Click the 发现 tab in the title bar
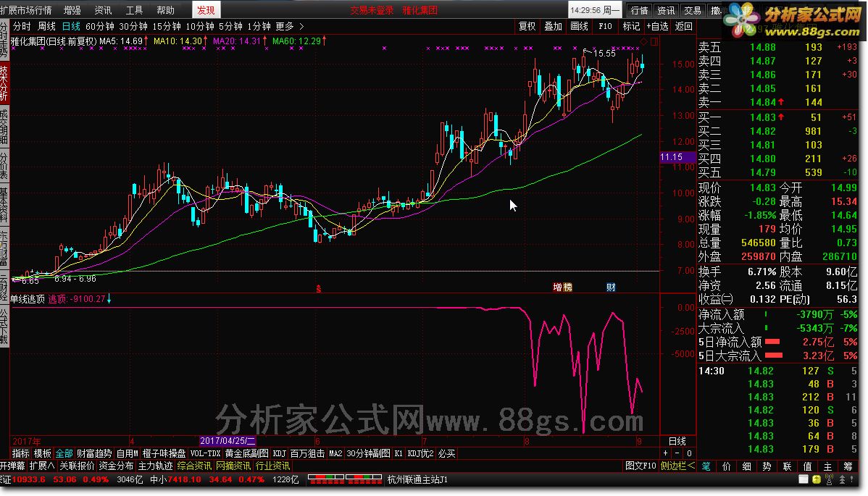Viewport: 868px width, 496px height. pyautogui.click(x=206, y=10)
